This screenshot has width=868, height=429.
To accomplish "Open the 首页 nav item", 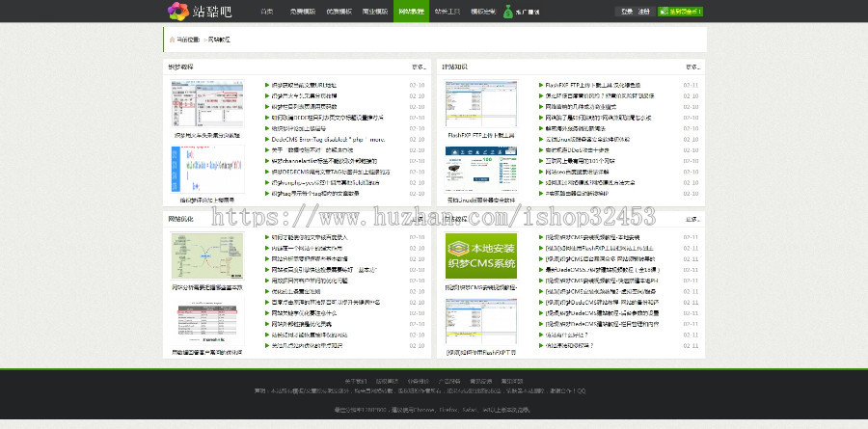I will point(267,11).
